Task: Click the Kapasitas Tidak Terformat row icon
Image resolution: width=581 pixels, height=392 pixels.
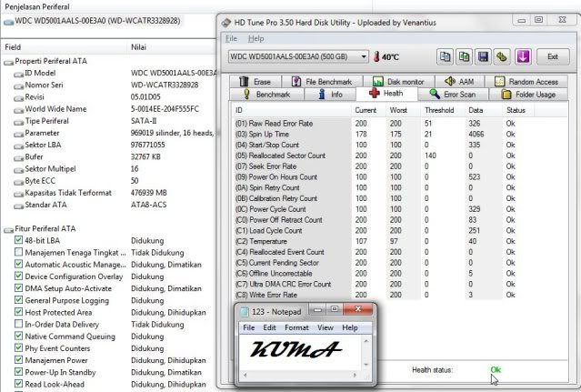Action: tap(18, 194)
